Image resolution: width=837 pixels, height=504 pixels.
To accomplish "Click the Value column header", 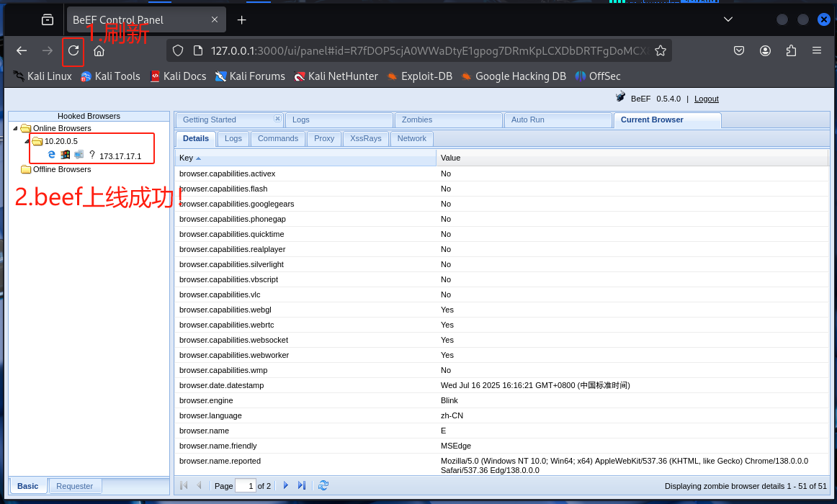I will [632, 158].
